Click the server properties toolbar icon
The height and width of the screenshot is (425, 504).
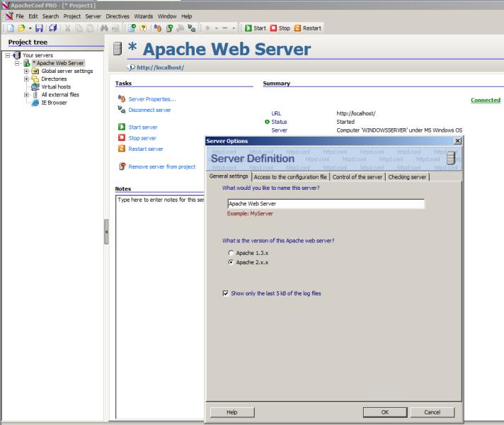click(x=157, y=28)
